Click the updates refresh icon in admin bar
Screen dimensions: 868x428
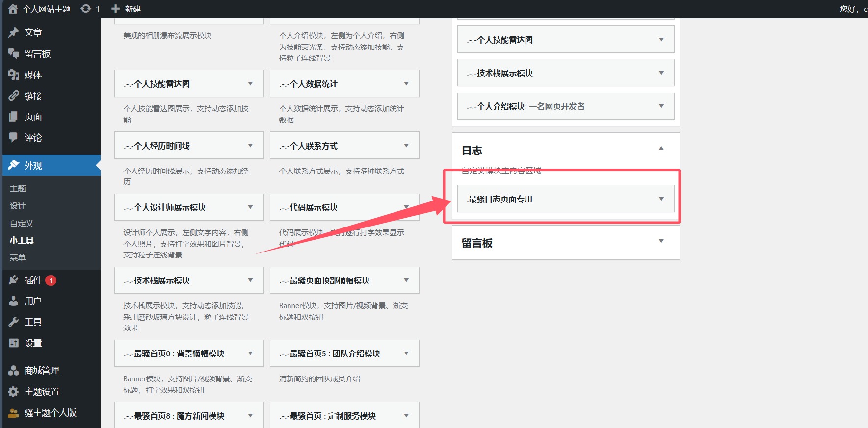[x=86, y=9]
